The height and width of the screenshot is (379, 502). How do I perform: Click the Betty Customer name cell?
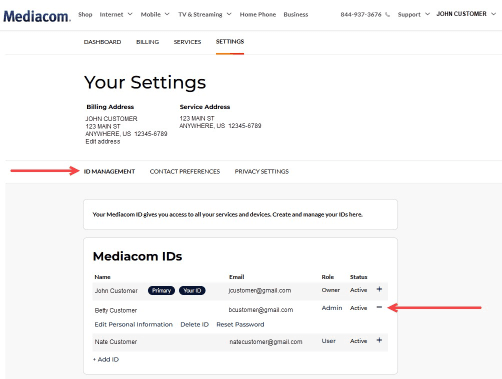pyautogui.click(x=116, y=310)
